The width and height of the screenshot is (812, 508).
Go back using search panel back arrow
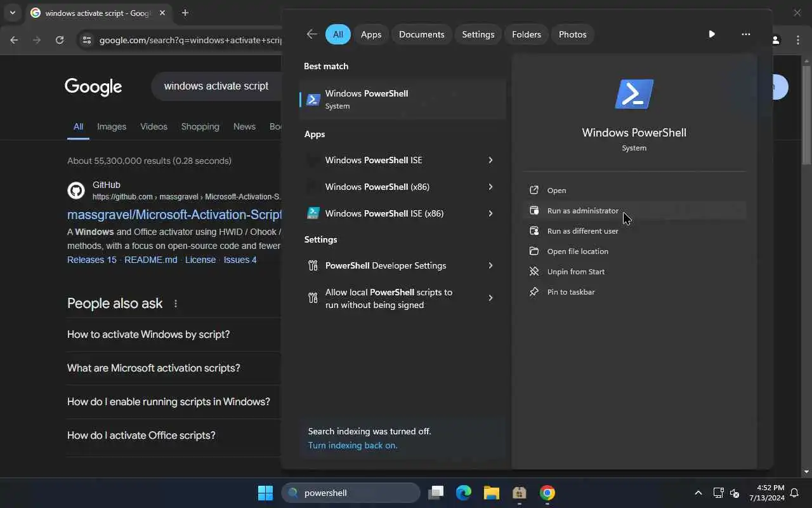[311, 34]
